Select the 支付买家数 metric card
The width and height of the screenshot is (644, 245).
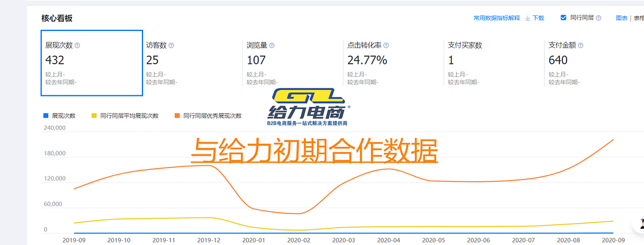click(493, 63)
